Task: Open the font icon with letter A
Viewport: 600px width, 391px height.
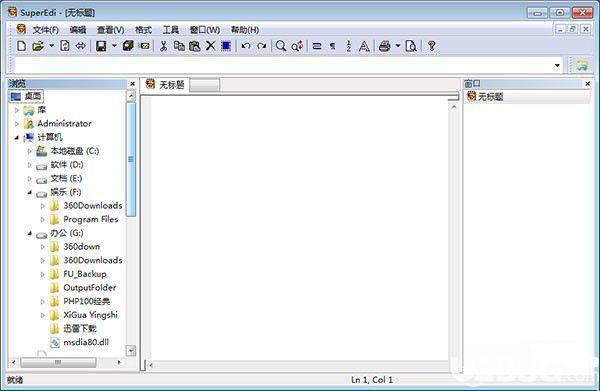Action: tap(364, 46)
